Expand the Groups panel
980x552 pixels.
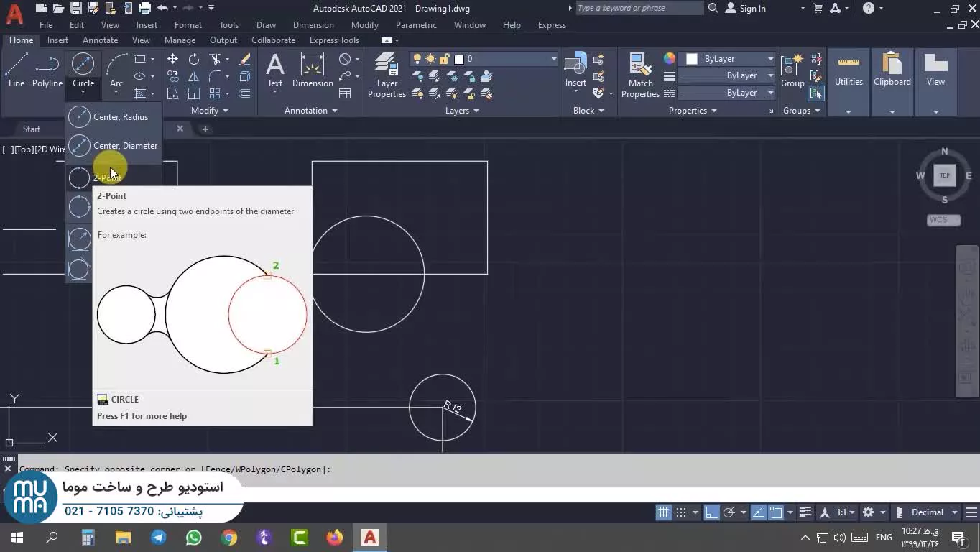802,111
